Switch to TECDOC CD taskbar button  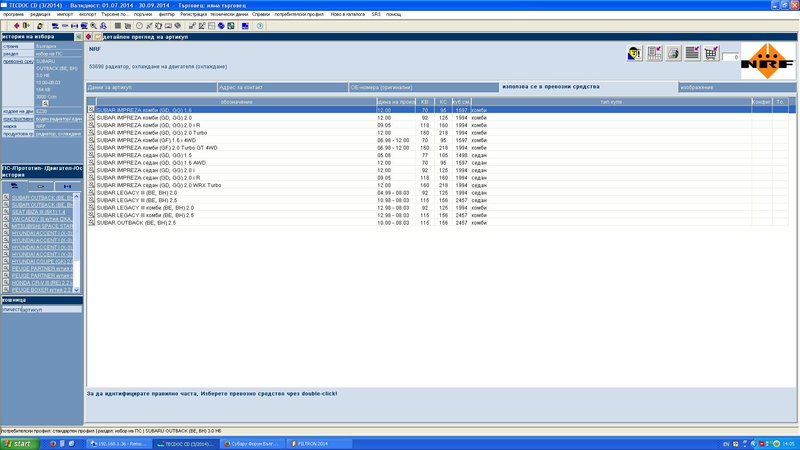(x=186, y=444)
